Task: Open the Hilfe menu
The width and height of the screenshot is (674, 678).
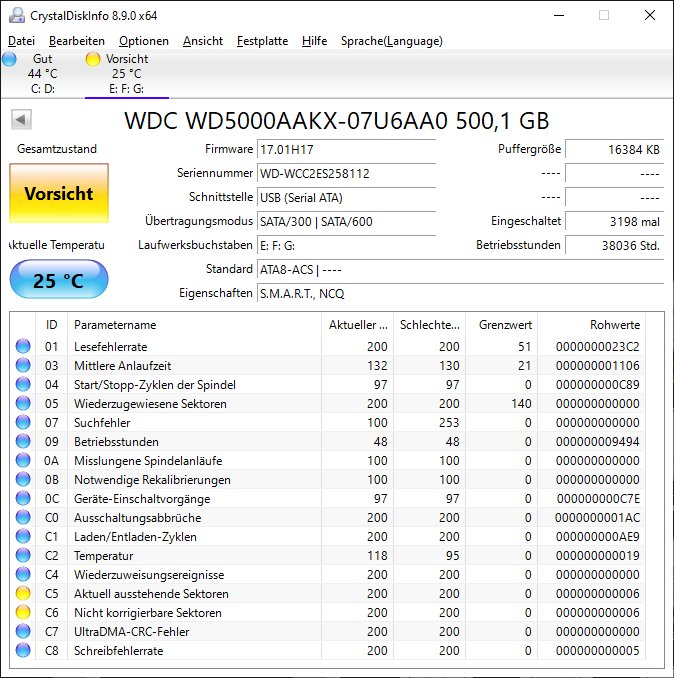Action: click(x=314, y=41)
